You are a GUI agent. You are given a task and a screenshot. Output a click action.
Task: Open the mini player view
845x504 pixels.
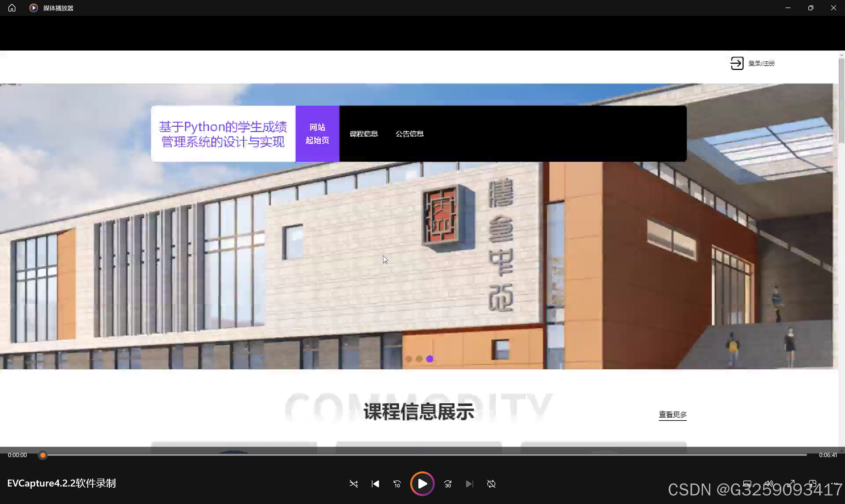click(x=812, y=484)
